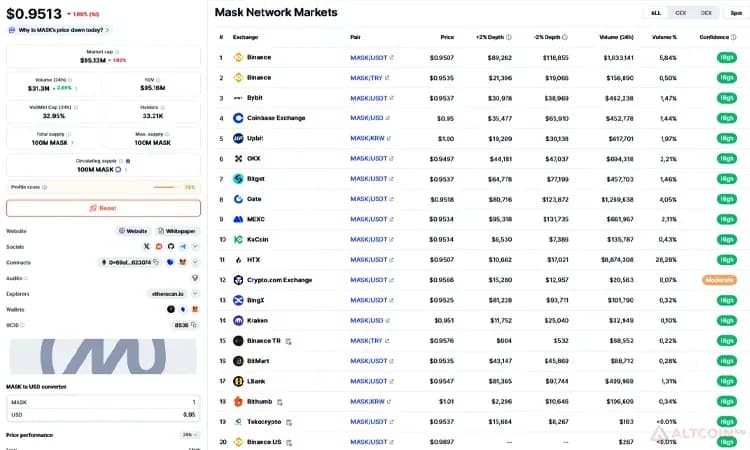
Task: Click the Coinbase Exchange logo
Action: coord(238,118)
